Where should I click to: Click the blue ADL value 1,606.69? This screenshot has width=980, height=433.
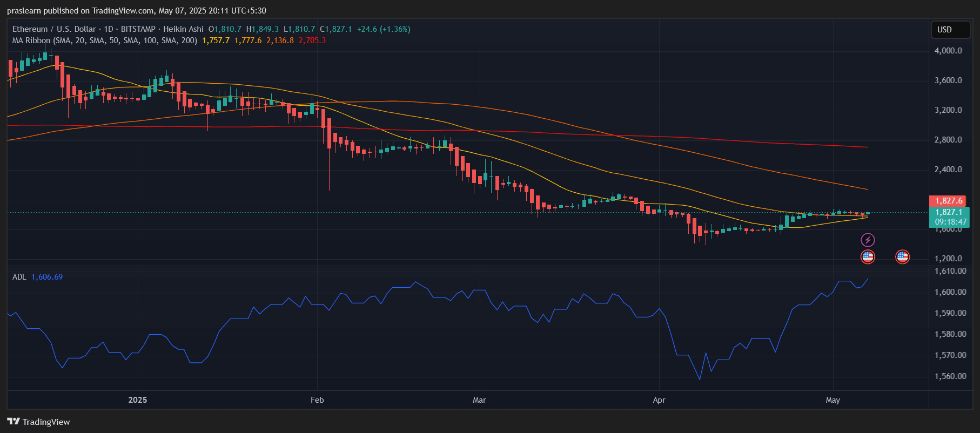tap(47, 277)
